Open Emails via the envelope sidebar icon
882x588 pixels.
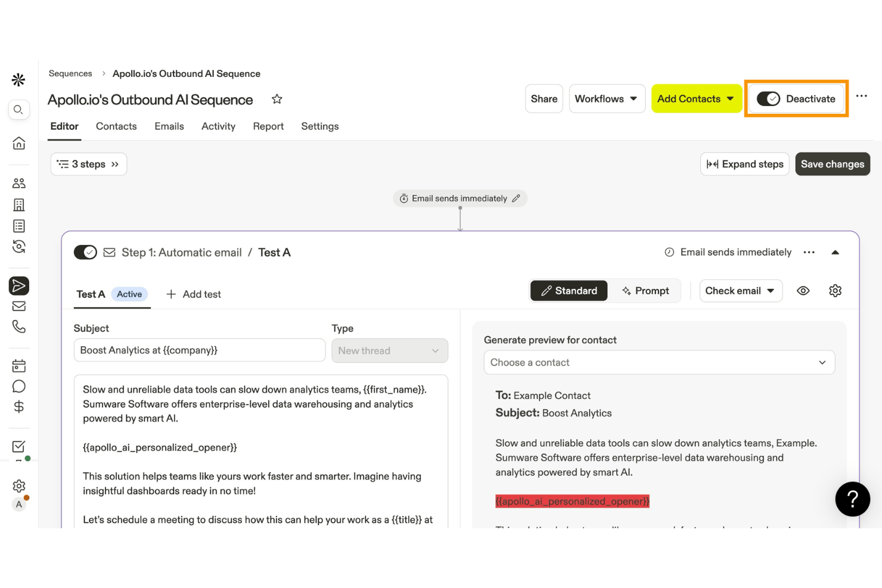coord(19,306)
